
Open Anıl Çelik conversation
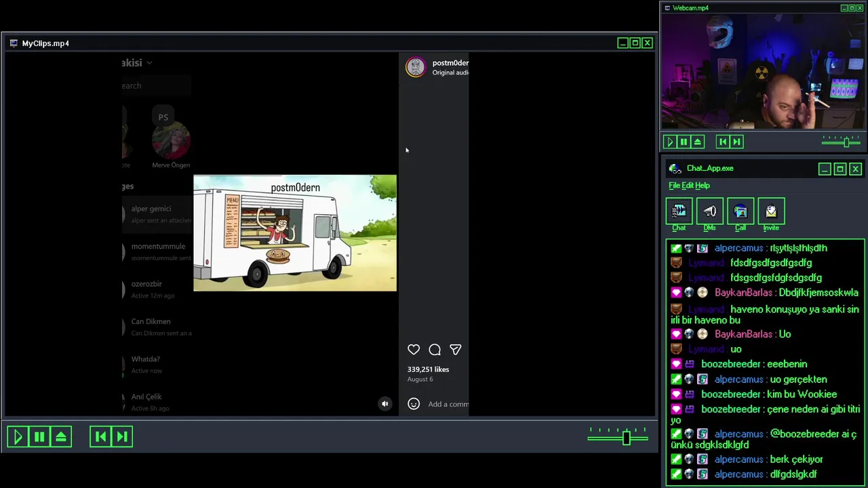pyautogui.click(x=157, y=402)
